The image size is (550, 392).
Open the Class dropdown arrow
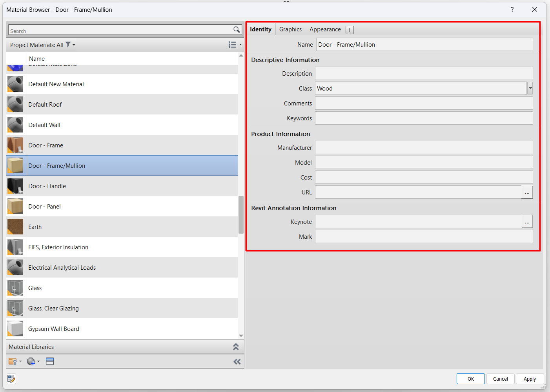pos(530,88)
